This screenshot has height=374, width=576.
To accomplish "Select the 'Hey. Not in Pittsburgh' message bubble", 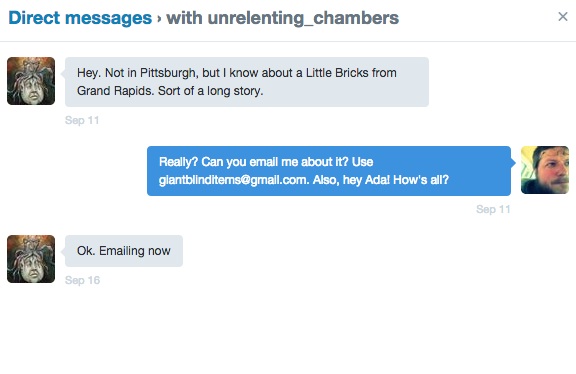I will click(x=247, y=82).
